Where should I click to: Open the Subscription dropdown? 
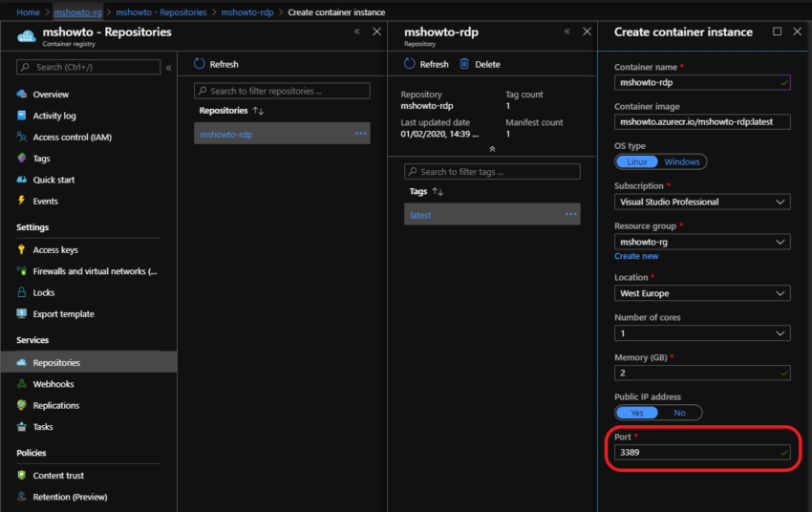click(702, 203)
